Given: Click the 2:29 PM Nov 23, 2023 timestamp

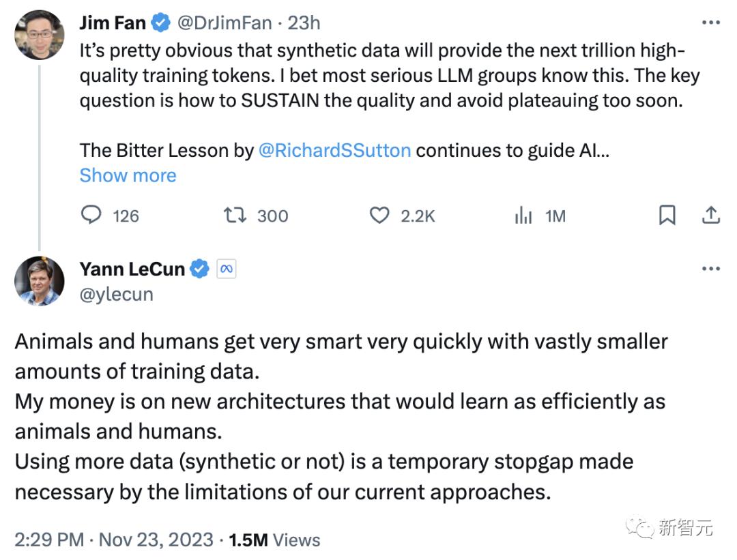Looking at the screenshot, I should [114, 540].
